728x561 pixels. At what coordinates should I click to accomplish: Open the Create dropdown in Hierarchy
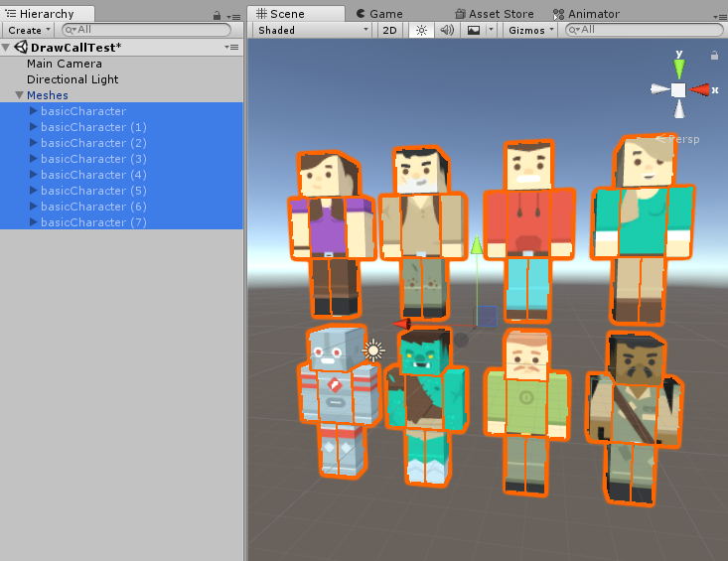(x=29, y=30)
